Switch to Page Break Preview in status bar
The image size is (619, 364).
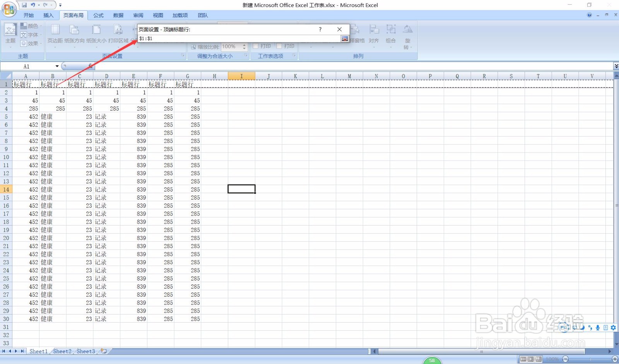[x=539, y=359]
